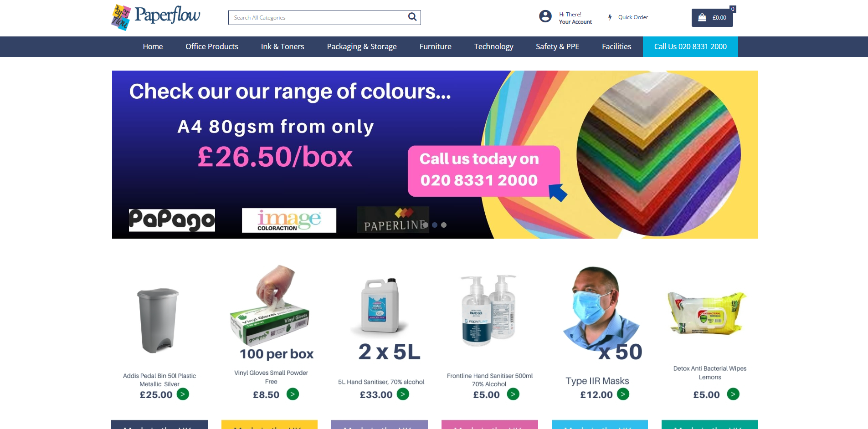Expand the Packaging & Storage menu
Image resolution: width=868 pixels, height=429 pixels.
362,46
